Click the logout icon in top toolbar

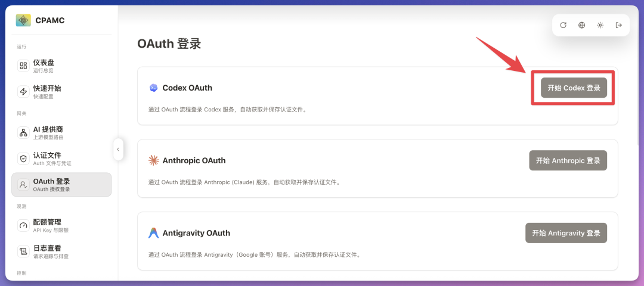(618, 25)
